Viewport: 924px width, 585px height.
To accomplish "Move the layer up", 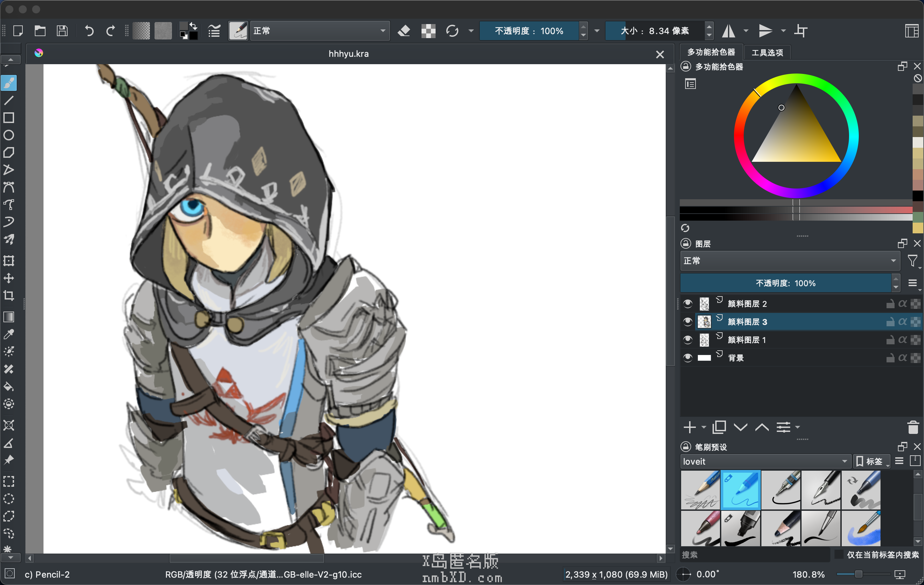I will click(x=762, y=427).
